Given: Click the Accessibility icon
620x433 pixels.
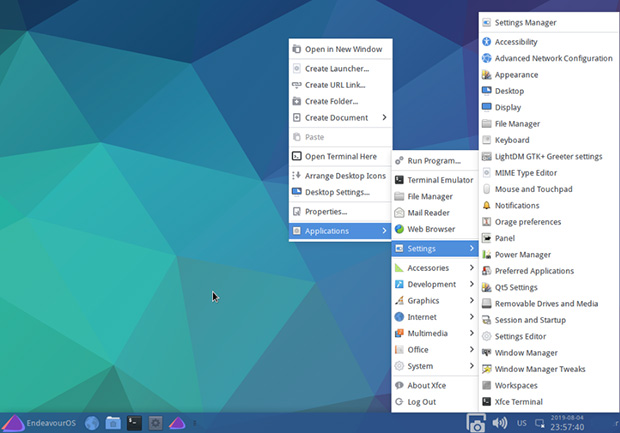Looking at the screenshot, I should pos(487,42).
